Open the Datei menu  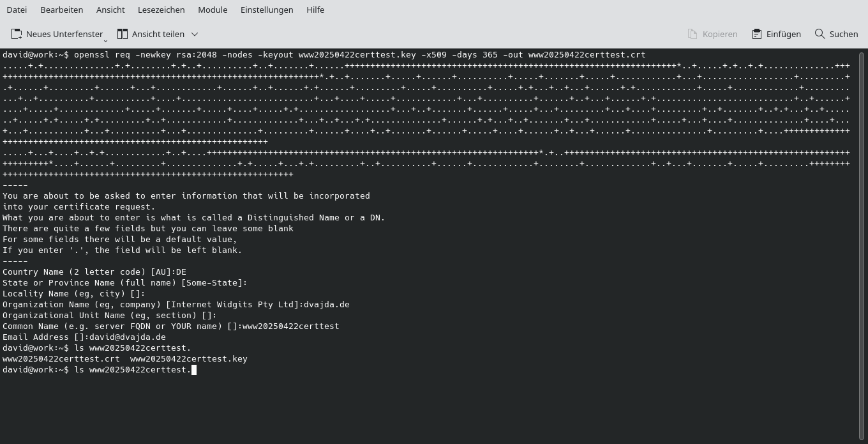(x=17, y=10)
